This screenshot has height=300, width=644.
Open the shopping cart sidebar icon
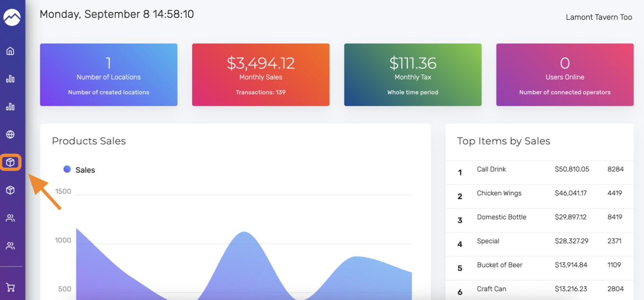(10, 287)
